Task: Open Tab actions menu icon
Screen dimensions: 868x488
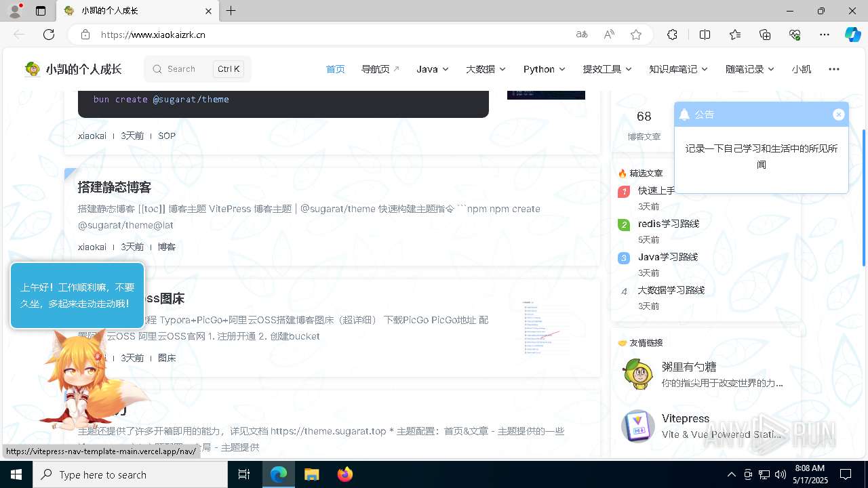Action: tap(41, 11)
